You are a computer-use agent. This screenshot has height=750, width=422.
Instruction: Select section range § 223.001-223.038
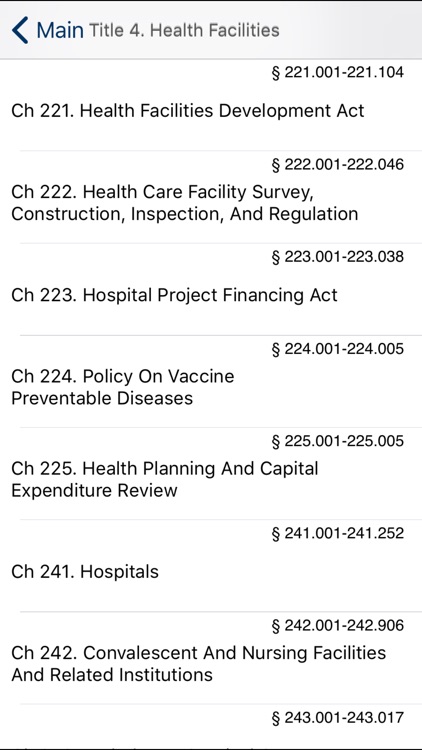pyautogui.click(x=337, y=257)
